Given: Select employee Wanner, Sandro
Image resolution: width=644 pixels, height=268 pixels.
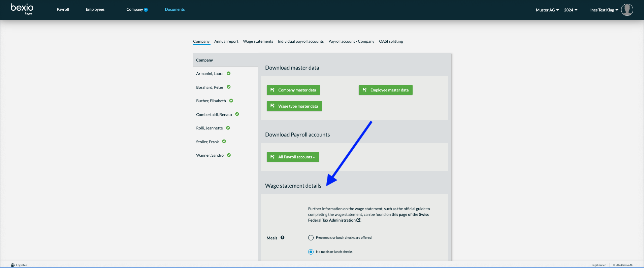Looking at the screenshot, I should tap(210, 155).
